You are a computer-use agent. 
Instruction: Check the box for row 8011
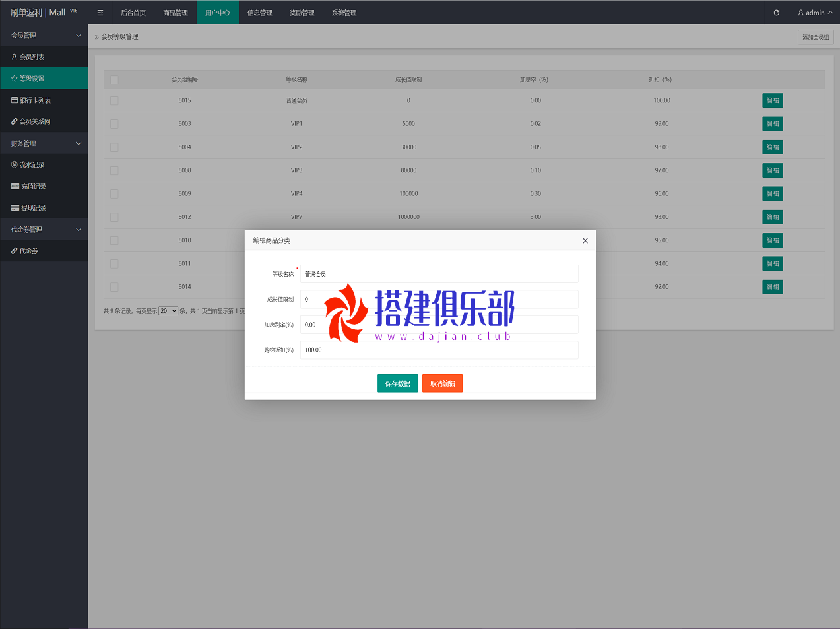click(x=114, y=264)
